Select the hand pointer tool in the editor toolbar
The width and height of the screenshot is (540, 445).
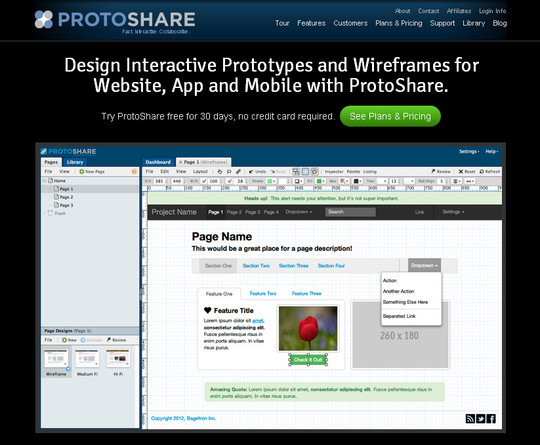pos(219,172)
